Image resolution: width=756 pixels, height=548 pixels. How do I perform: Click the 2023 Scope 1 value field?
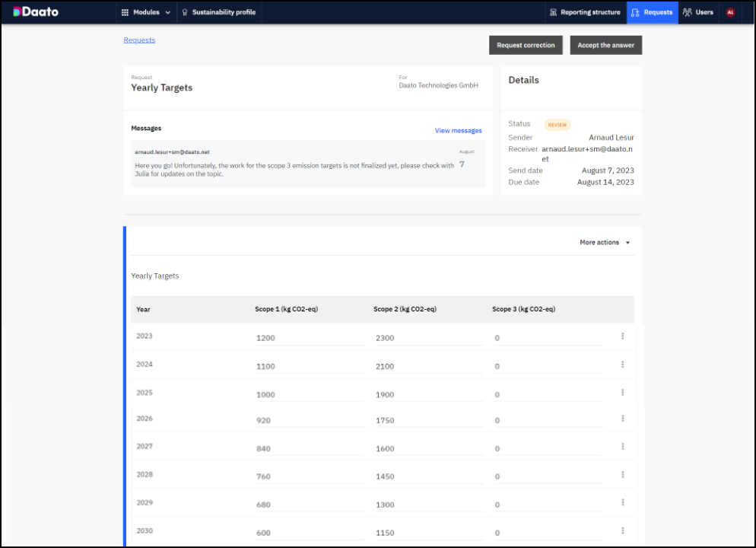[x=310, y=338]
